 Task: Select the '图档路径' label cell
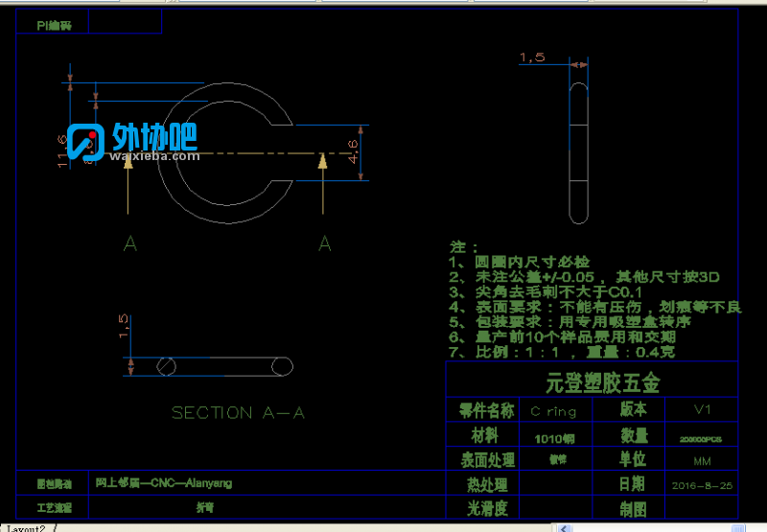point(55,484)
